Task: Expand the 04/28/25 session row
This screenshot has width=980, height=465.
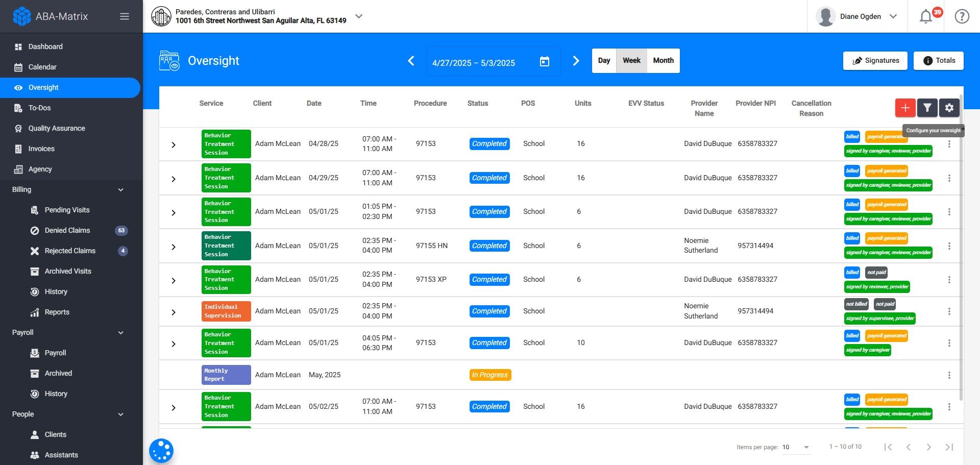Action: pyautogui.click(x=174, y=145)
